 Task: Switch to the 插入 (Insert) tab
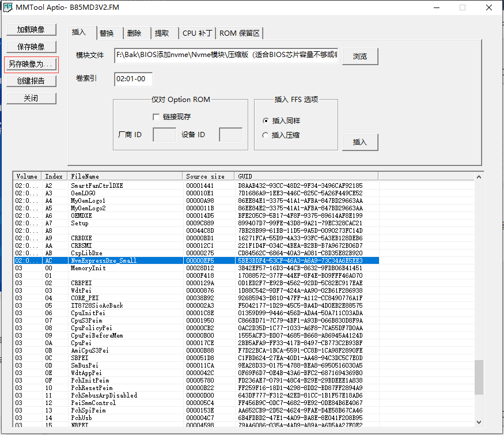pos(79,33)
